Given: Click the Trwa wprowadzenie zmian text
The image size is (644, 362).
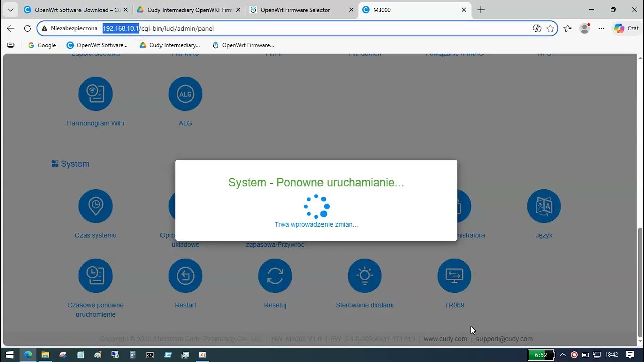Looking at the screenshot, I should point(316,224).
